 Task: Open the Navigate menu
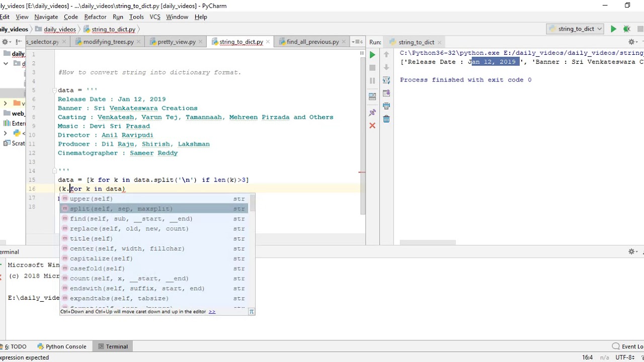[x=46, y=17]
